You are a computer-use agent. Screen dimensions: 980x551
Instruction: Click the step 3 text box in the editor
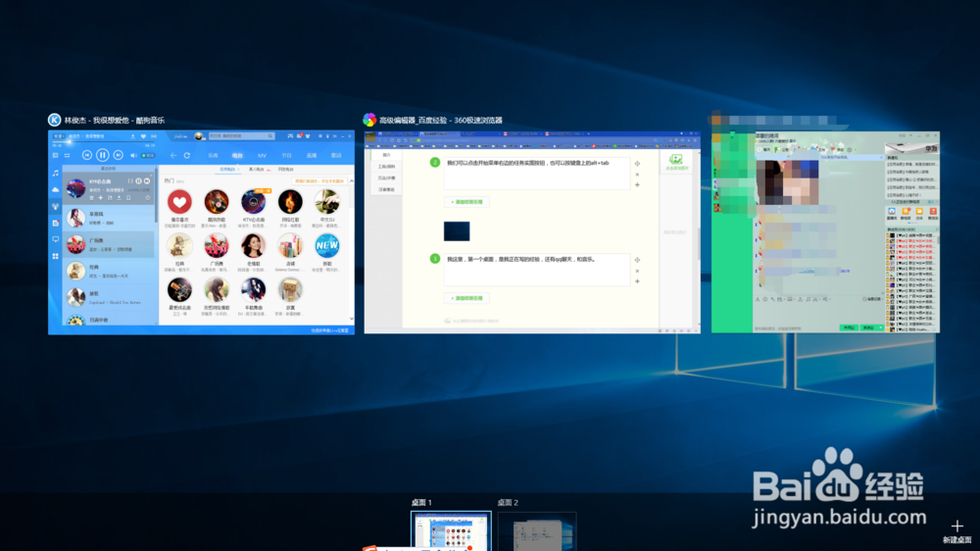coord(537,270)
